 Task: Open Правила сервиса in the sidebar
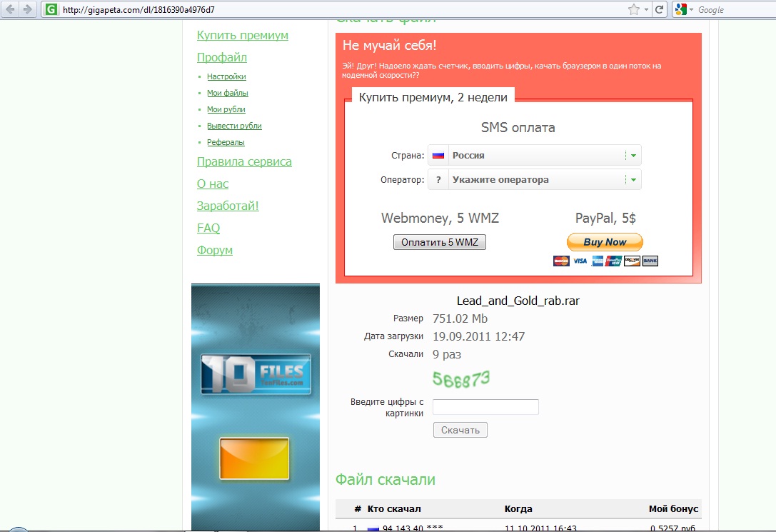pyautogui.click(x=244, y=161)
